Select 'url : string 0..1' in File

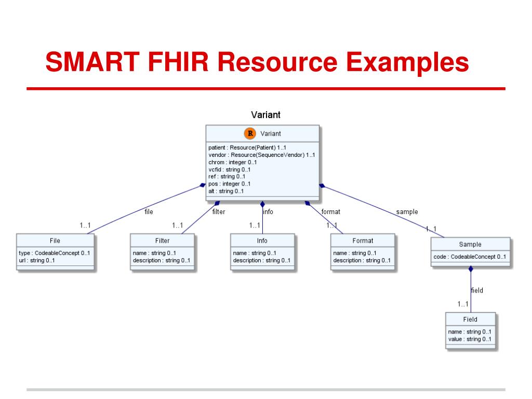pos(37,261)
